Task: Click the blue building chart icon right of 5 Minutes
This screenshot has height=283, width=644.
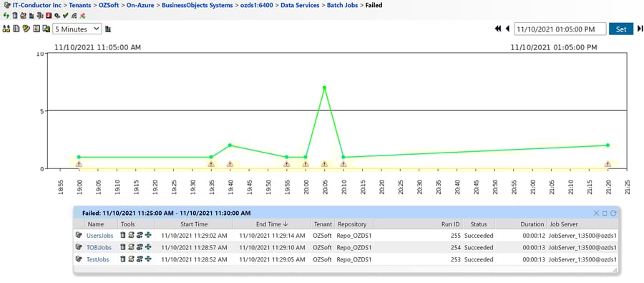Action: (108, 29)
